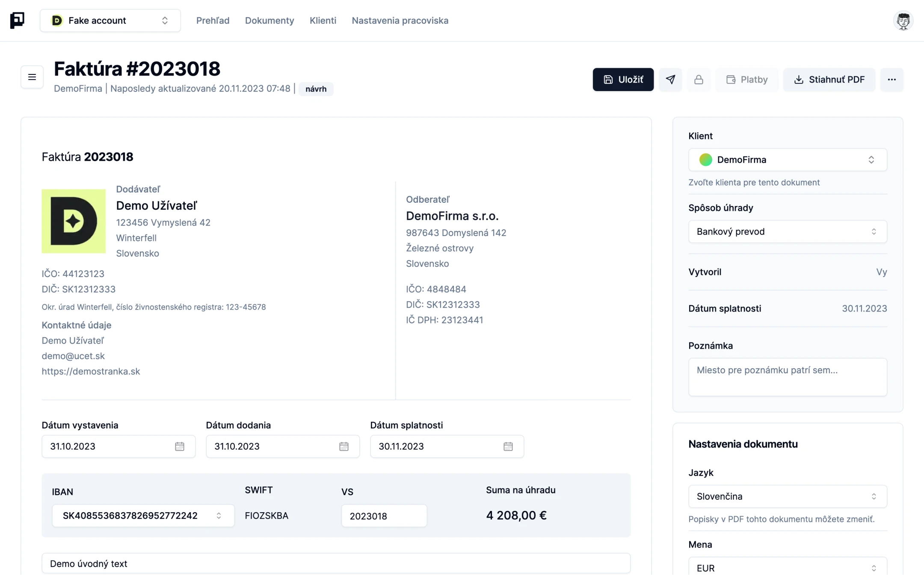Click the app logo in top left
This screenshot has width=924, height=575.
[17, 20]
